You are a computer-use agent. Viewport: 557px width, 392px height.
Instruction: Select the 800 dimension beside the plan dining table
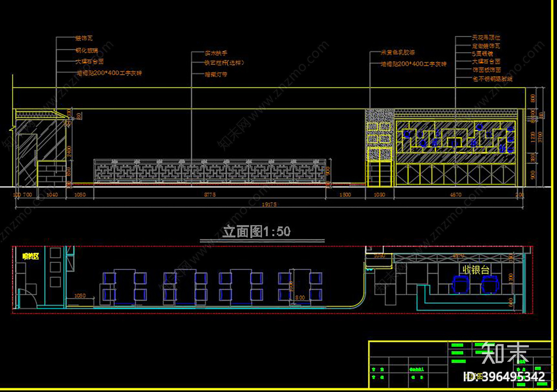tap(300, 298)
